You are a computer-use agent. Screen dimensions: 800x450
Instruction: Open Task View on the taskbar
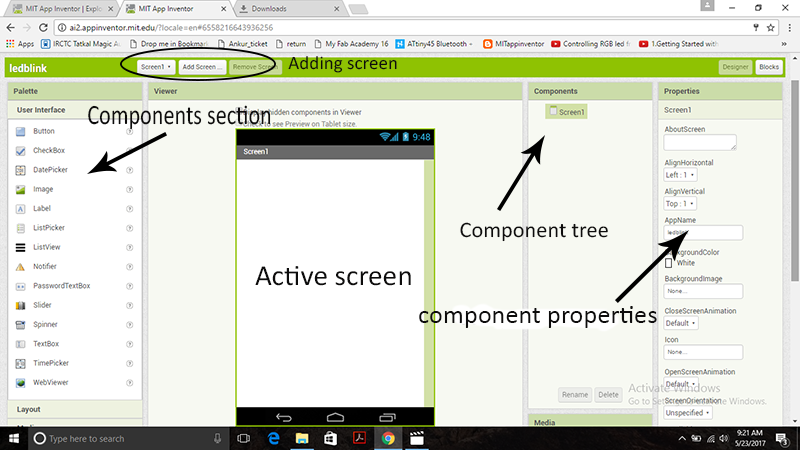[x=244, y=438]
